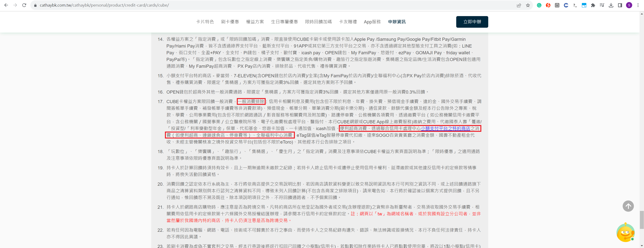Open the Extensions puzzle menu
This screenshot has height=248, width=644.
[x=593, y=5]
